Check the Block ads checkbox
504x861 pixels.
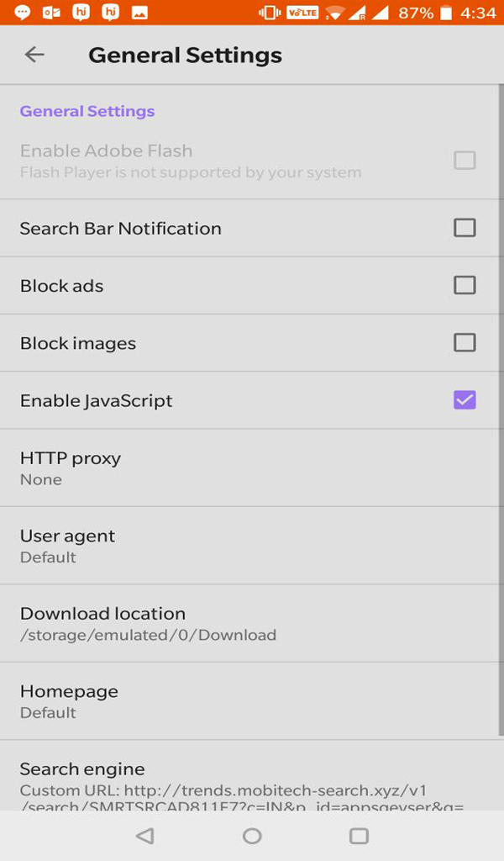tap(465, 286)
